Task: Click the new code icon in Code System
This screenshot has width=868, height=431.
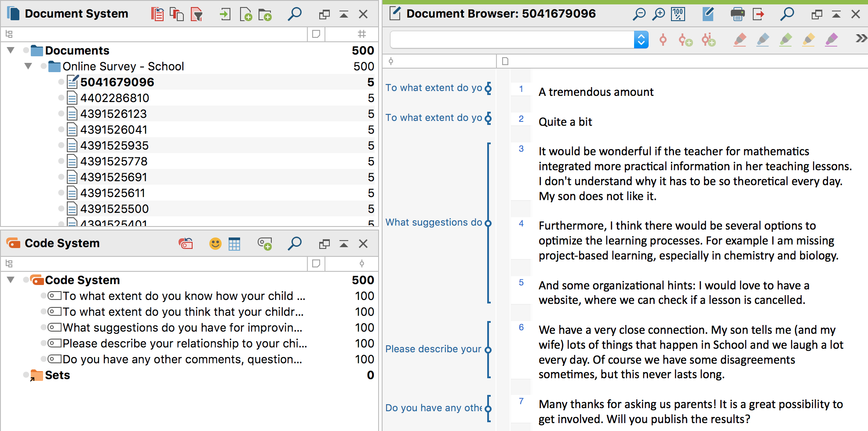Action: [x=265, y=244]
